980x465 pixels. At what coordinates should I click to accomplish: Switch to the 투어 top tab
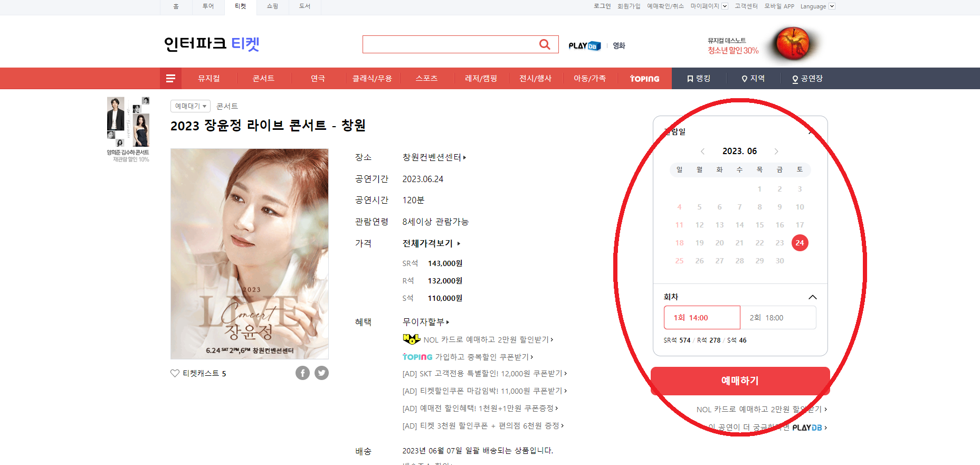[208, 6]
